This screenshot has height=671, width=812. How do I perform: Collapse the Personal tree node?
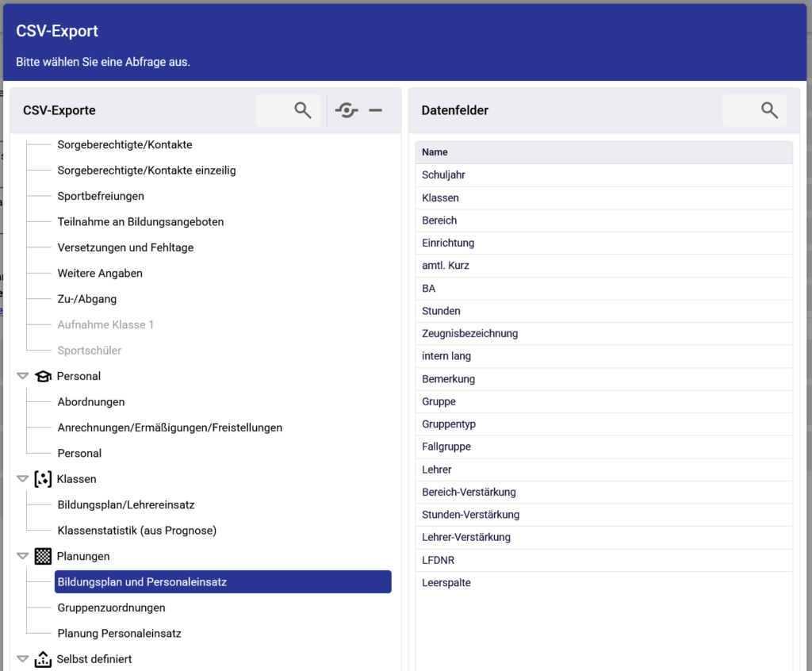pyautogui.click(x=22, y=376)
